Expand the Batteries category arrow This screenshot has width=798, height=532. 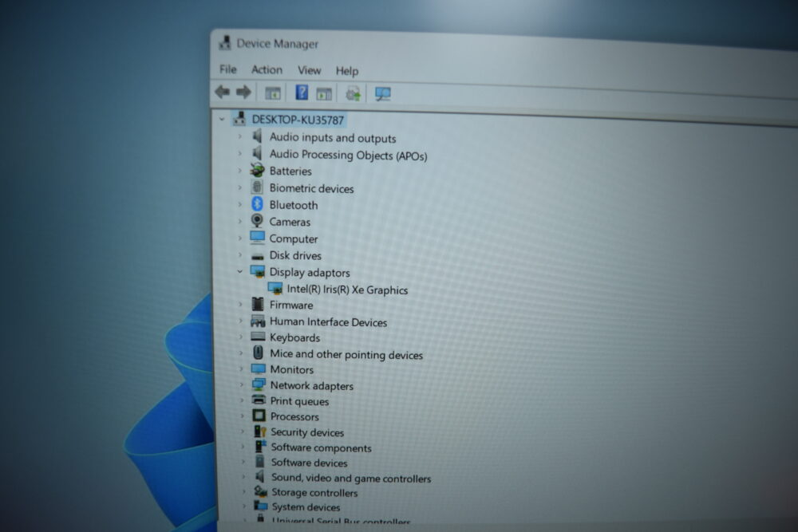[x=239, y=171]
